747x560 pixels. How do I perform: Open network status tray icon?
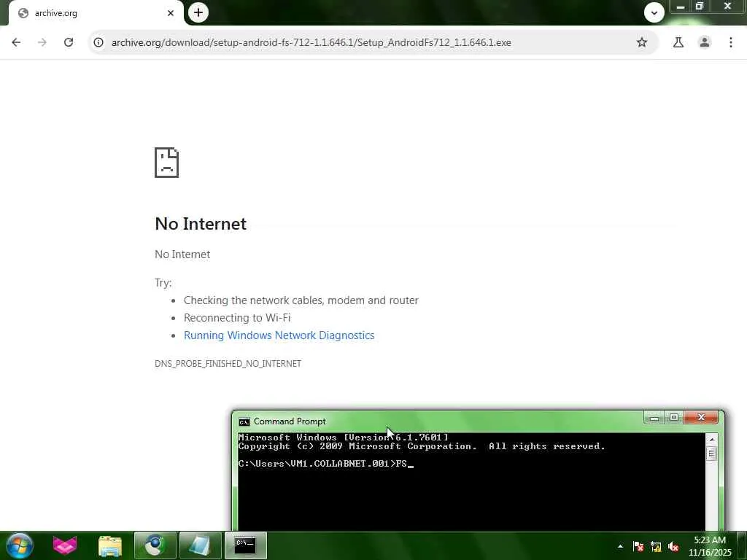pyautogui.click(x=656, y=547)
